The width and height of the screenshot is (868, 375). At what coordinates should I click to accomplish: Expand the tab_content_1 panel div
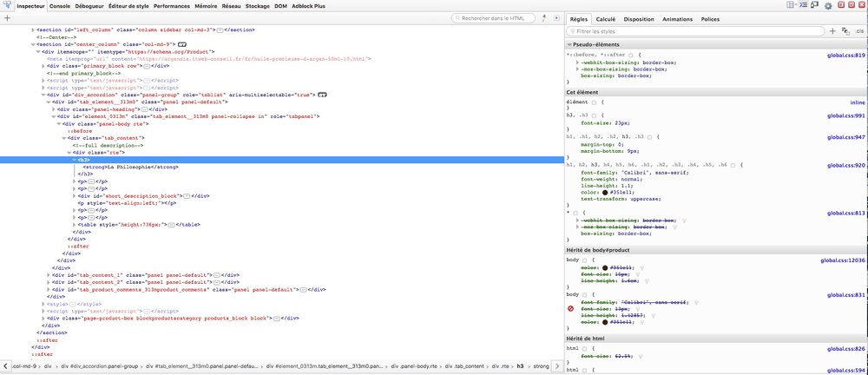pyautogui.click(x=48, y=275)
